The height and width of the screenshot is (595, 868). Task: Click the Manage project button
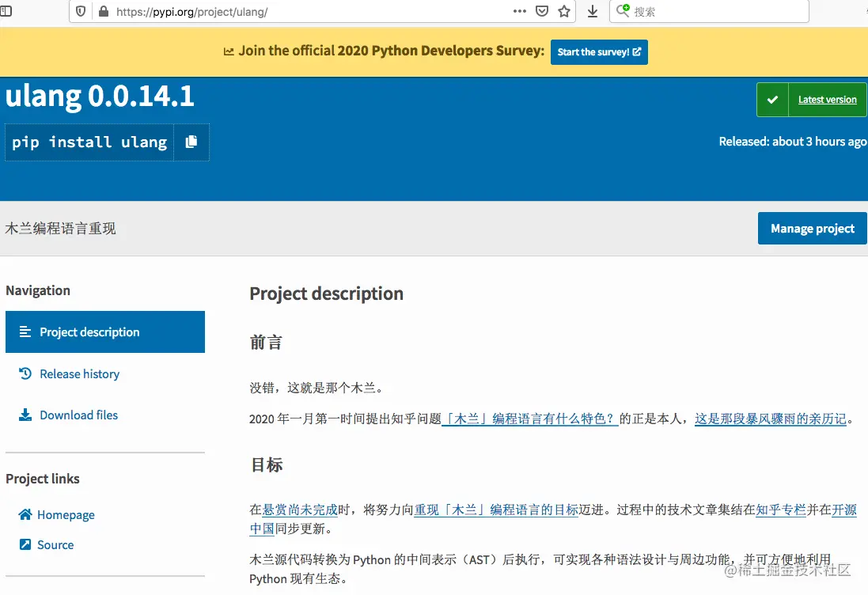(x=812, y=228)
